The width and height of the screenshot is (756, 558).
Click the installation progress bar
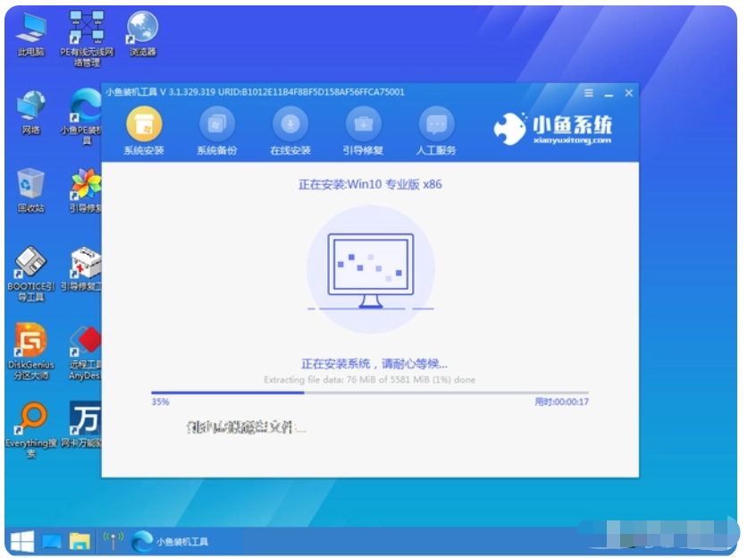pyautogui.click(x=369, y=392)
